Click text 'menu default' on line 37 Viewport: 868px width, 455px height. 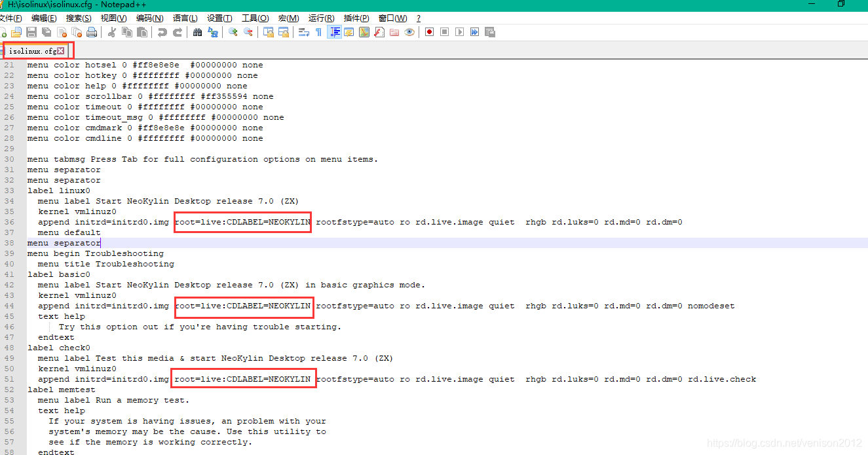click(x=69, y=232)
